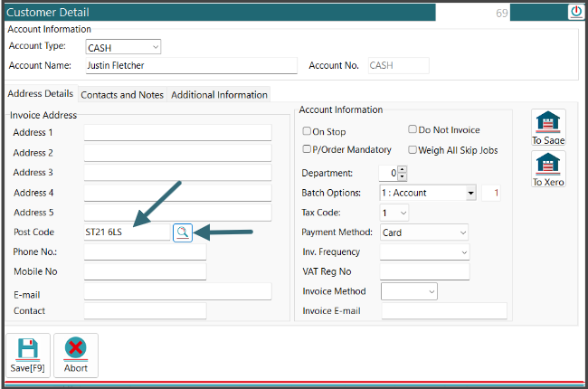Click the To Xero export icon

(547, 166)
